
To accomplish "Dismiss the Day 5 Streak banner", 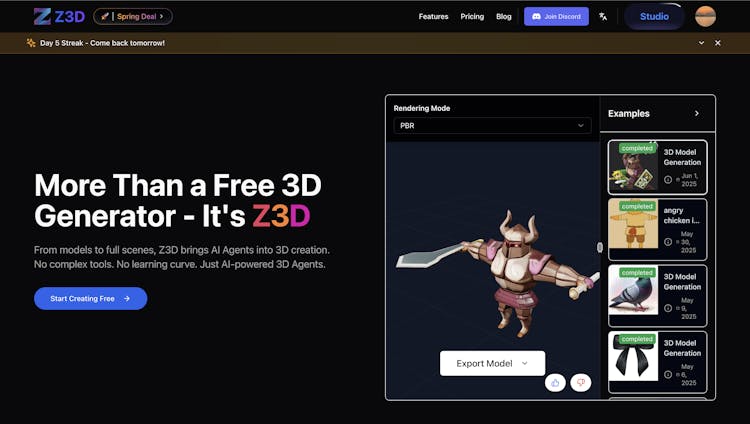I will [717, 43].
